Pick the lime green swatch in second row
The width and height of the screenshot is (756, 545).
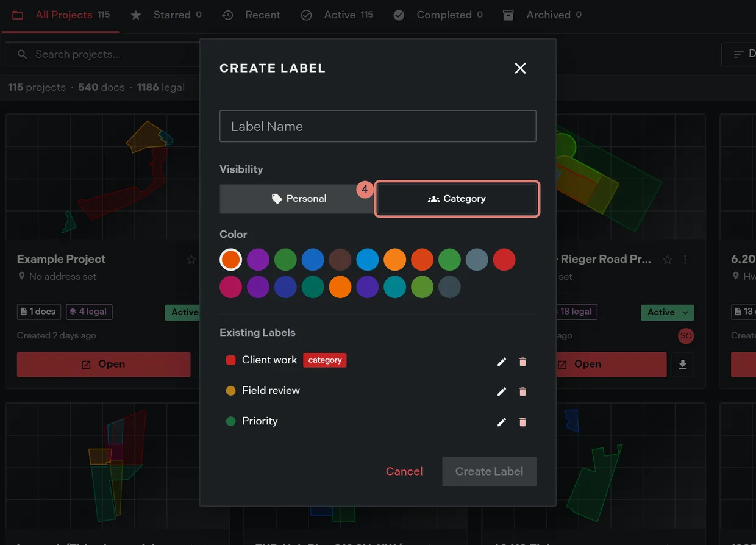(x=423, y=287)
